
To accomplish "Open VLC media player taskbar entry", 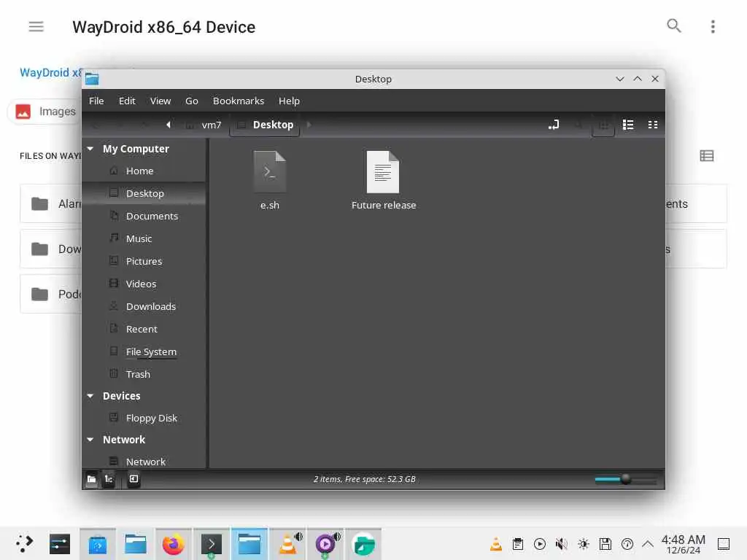I will point(287,544).
